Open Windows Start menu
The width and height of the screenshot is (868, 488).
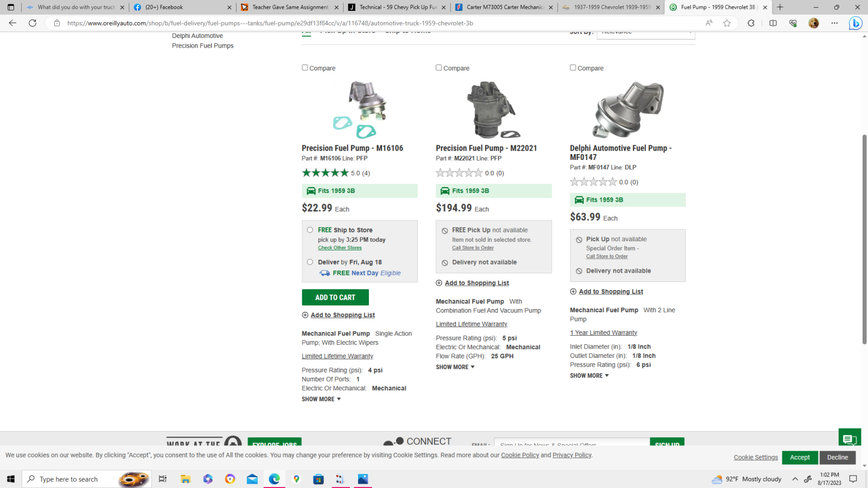10,479
